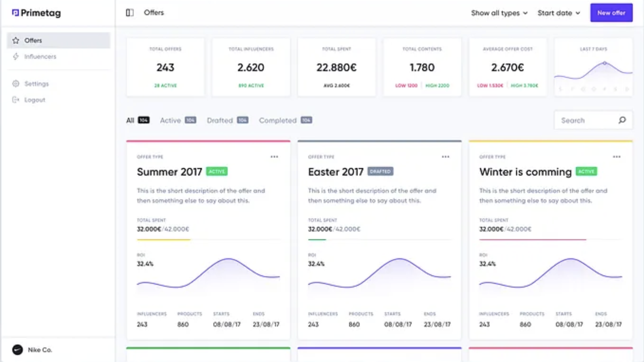Click the Last 7 days chart marker
The width and height of the screenshot is (644, 362).
pyautogui.click(x=605, y=63)
